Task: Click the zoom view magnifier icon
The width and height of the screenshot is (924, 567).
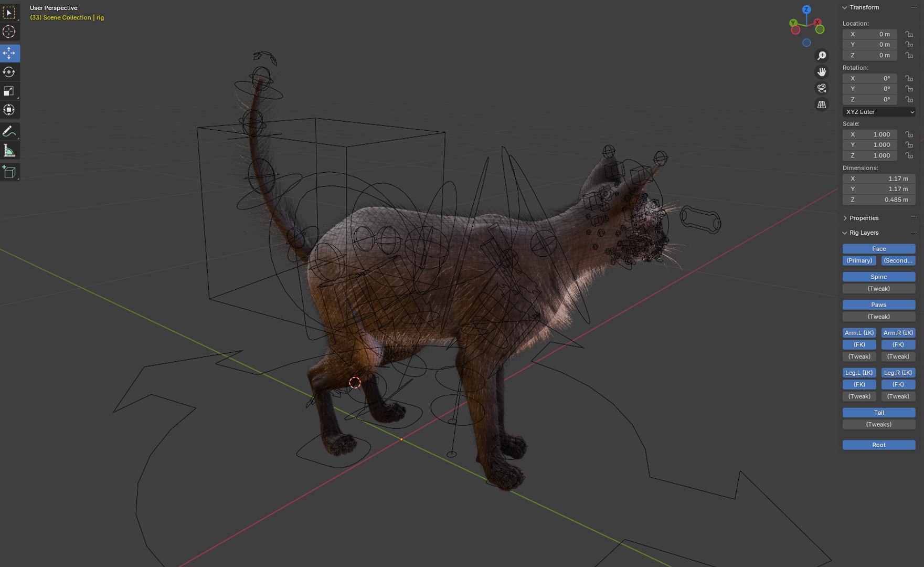Action: point(822,56)
